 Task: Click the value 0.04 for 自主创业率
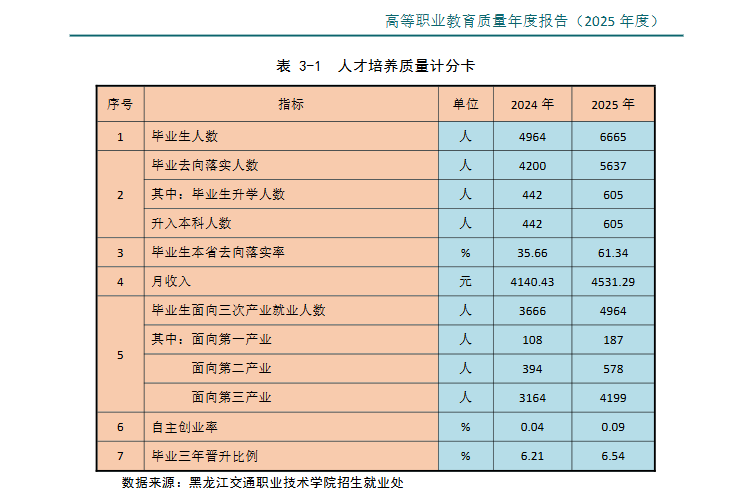pos(532,427)
